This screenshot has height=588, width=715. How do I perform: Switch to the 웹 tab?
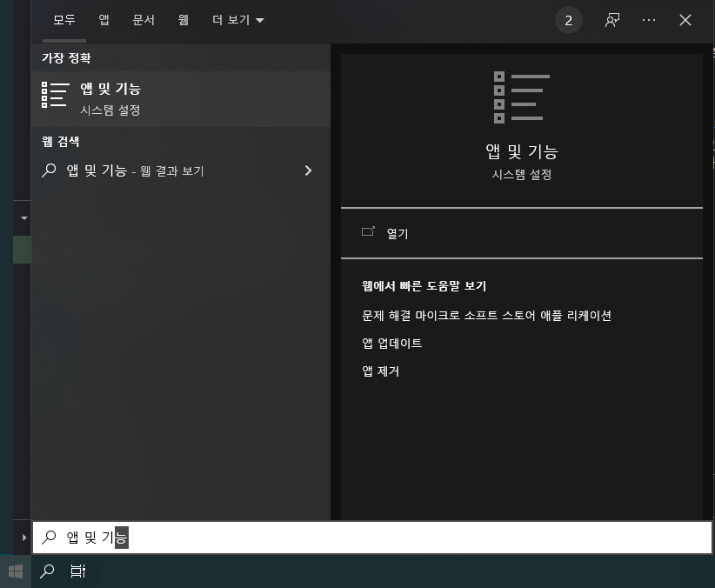coord(184,20)
